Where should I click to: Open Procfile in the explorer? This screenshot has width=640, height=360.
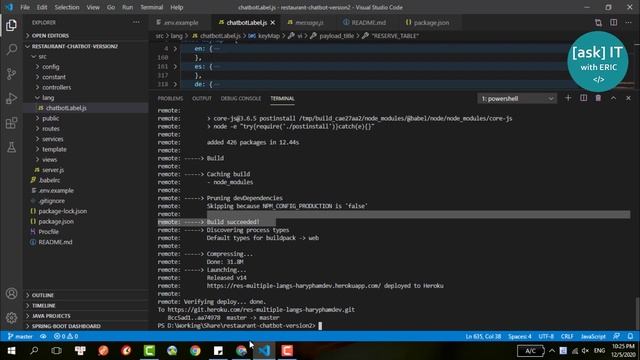[49, 231]
